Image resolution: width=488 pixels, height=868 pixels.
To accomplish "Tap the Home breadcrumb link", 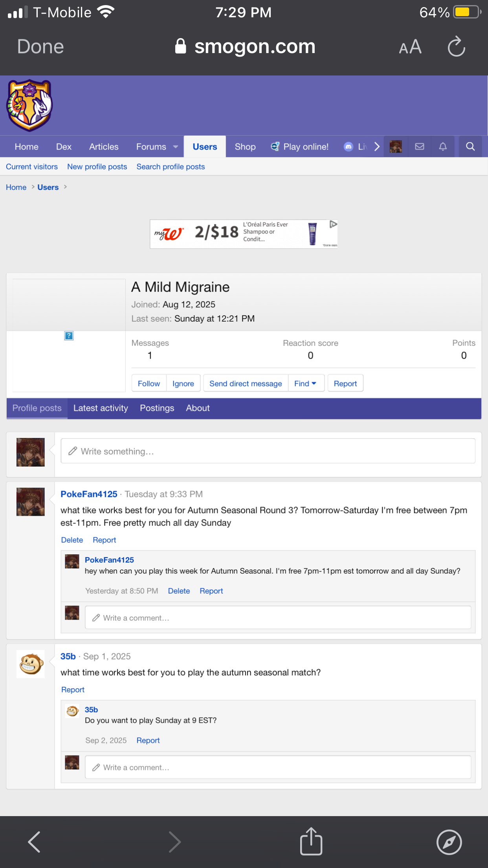I will tap(16, 187).
